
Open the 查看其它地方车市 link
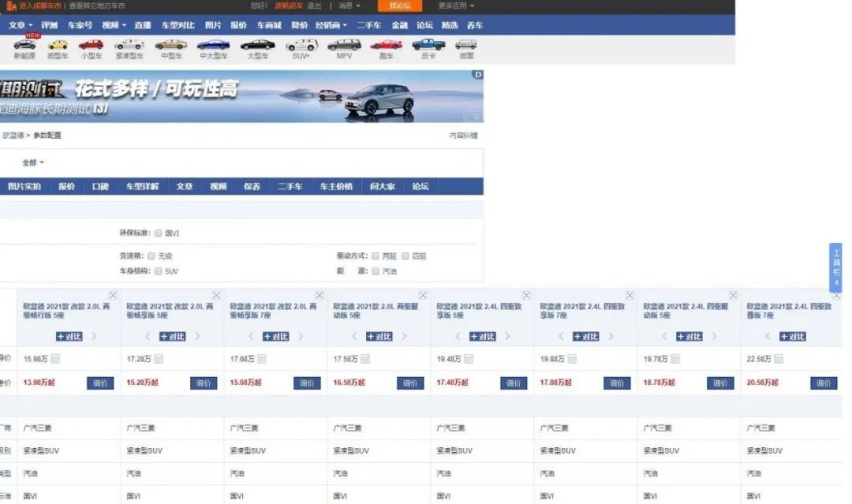point(97,5)
